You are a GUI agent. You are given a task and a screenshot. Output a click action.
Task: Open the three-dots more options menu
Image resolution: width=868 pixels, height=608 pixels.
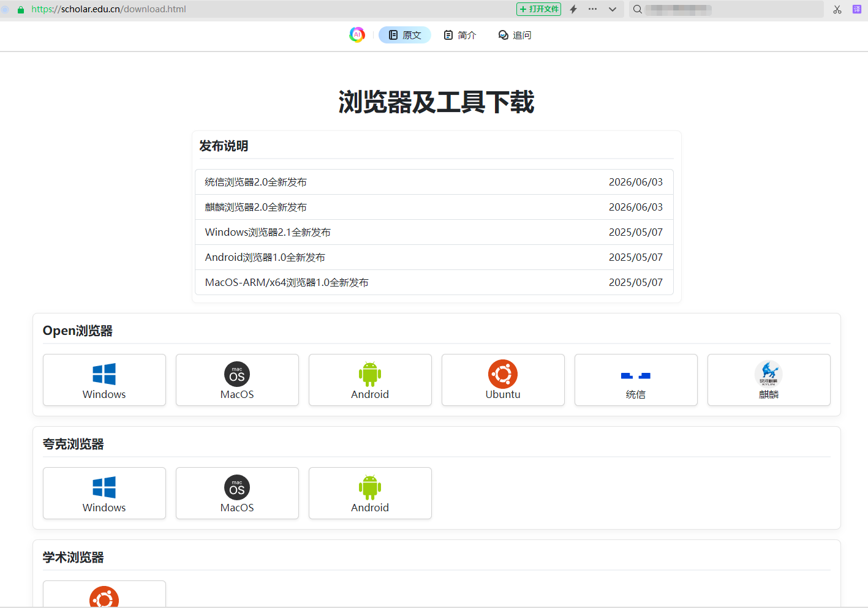(x=592, y=9)
